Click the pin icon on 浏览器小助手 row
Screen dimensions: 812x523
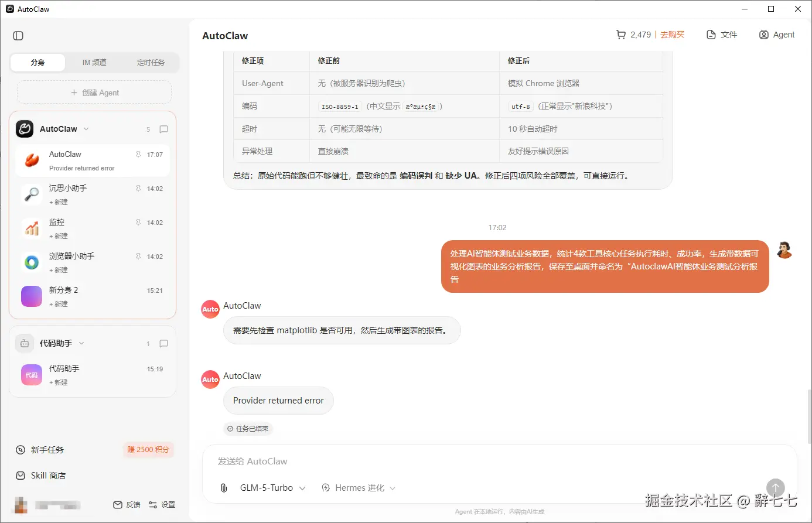pyautogui.click(x=138, y=257)
